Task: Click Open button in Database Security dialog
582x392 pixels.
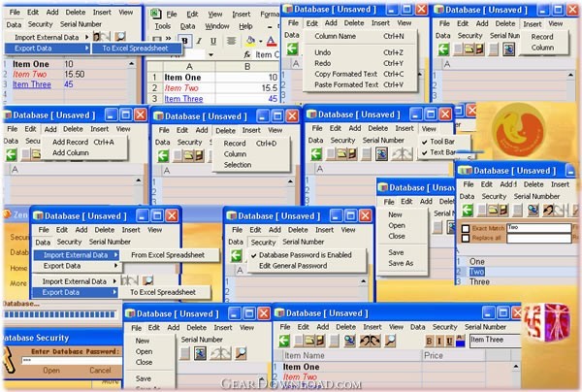Action: coord(50,370)
